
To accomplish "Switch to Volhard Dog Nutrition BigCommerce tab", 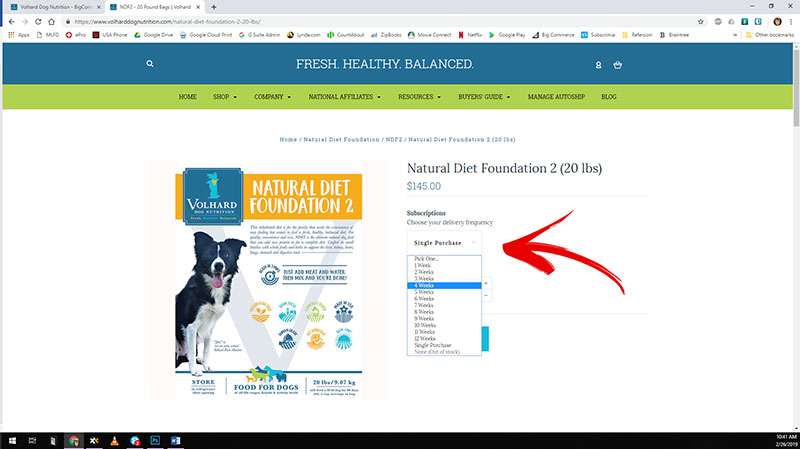I will (x=50, y=6).
